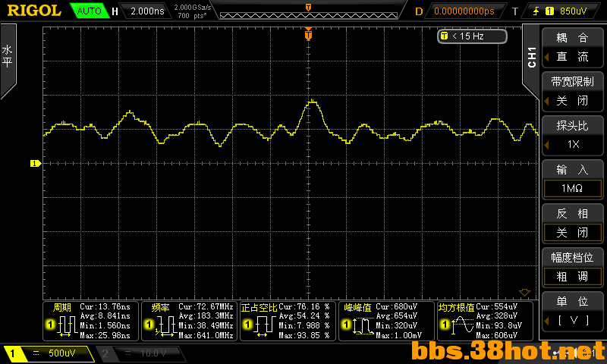Select the 峰峰值 measurement label

click(x=357, y=308)
